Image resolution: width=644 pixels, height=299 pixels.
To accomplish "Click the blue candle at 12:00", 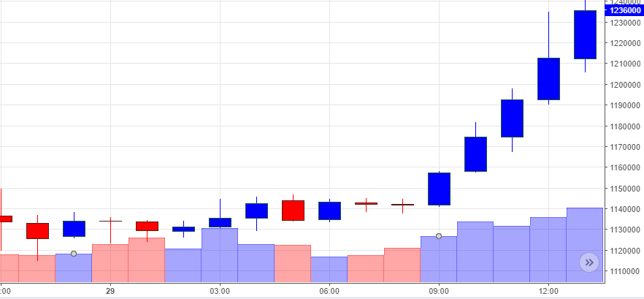I will (x=548, y=78).
